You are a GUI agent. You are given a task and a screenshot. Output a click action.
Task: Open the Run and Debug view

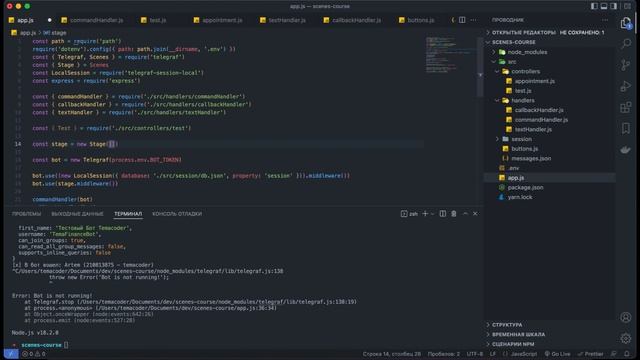coord(625,86)
